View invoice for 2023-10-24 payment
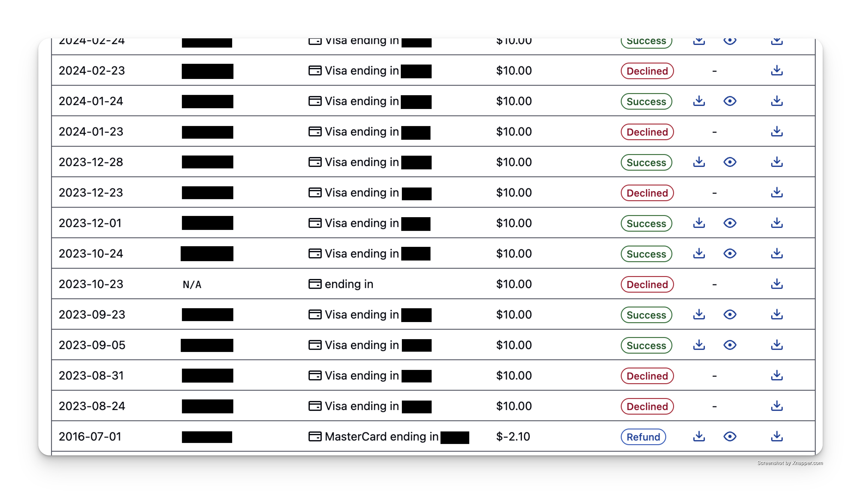The width and height of the screenshot is (861, 504). coord(730,253)
